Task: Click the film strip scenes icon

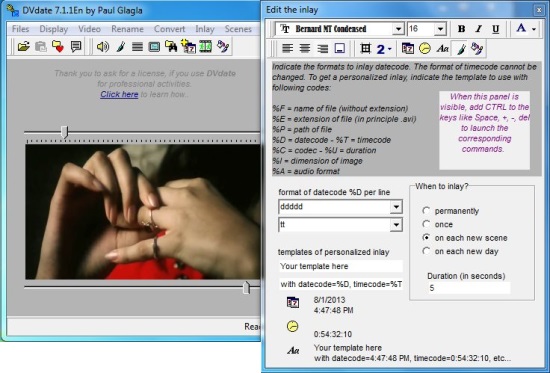Action: tap(206, 46)
